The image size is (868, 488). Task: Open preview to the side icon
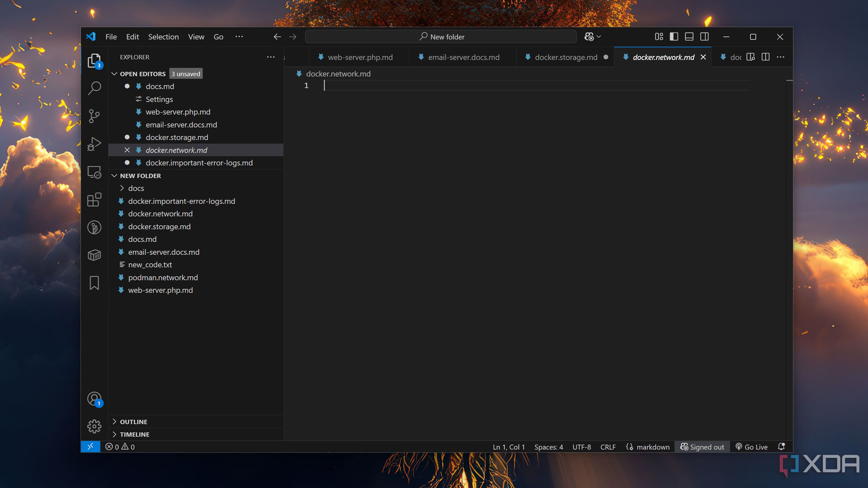(x=750, y=57)
